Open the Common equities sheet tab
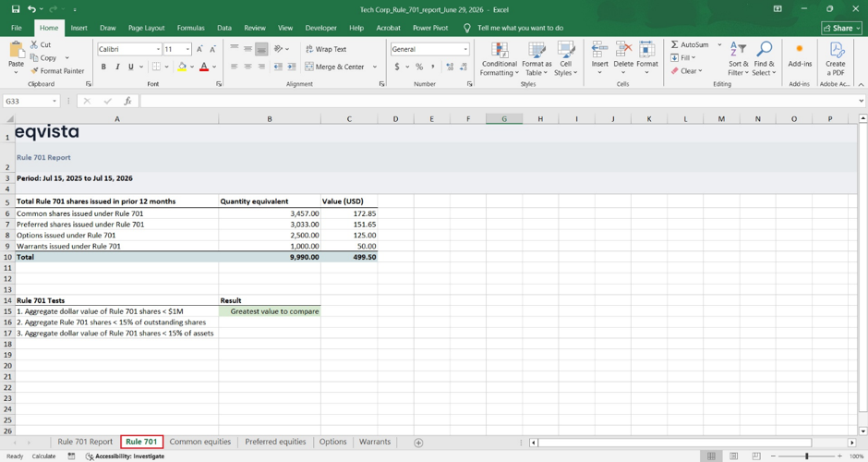This screenshot has width=868, height=462. tap(199, 442)
